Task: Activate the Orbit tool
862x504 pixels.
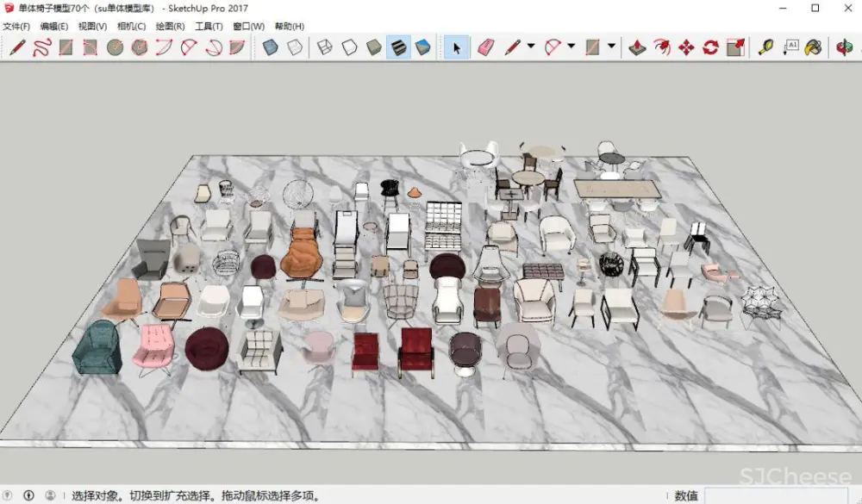Action: [842, 47]
